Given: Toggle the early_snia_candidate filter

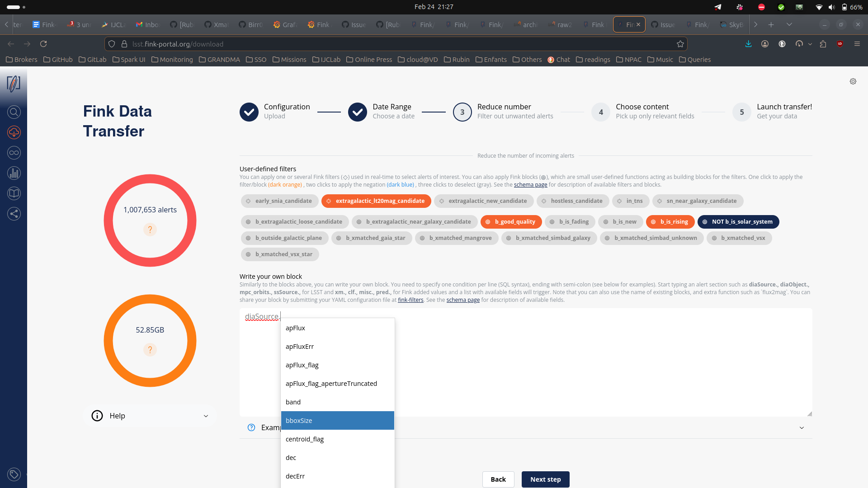Looking at the screenshot, I should (x=279, y=201).
